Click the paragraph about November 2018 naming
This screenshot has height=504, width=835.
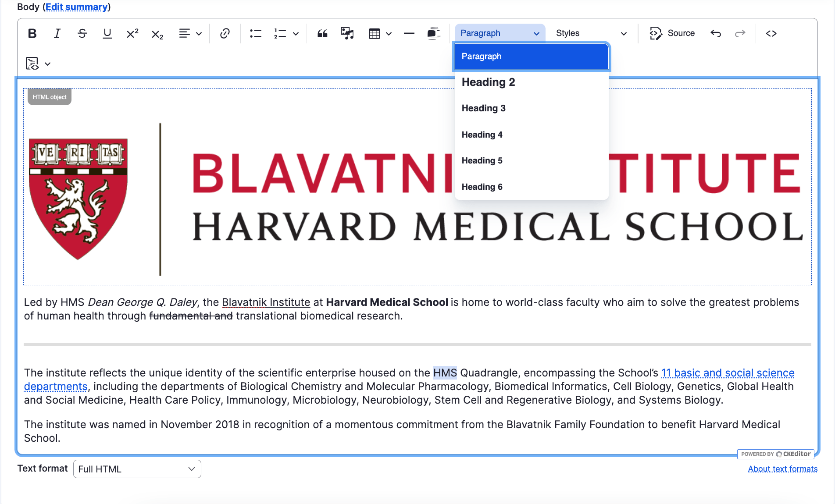pos(402,431)
